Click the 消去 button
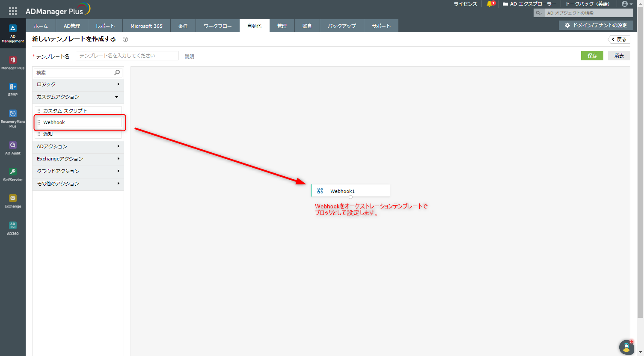 pos(619,56)
